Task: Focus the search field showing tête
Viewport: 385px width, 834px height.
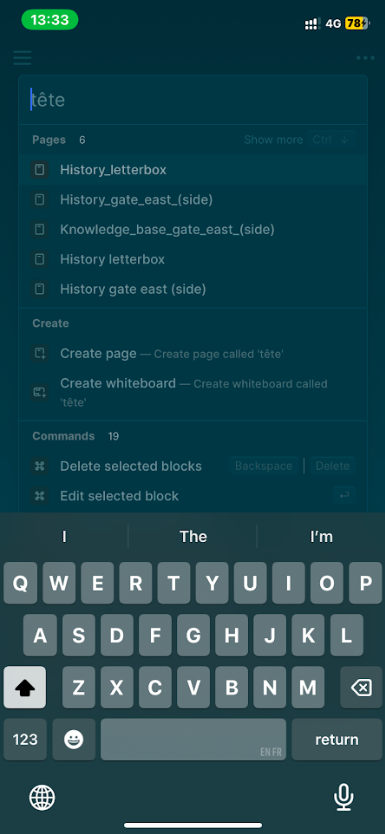Action: click(193, 100)
